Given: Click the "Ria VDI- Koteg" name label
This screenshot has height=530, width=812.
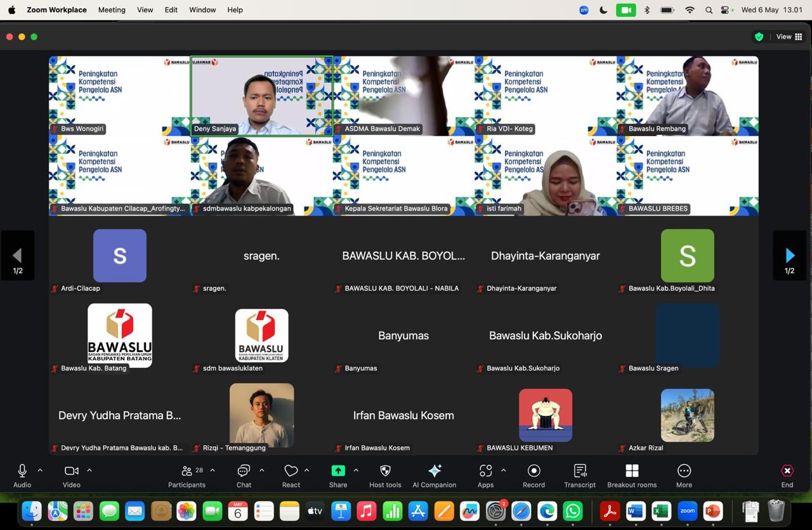Looking at the screenshot, I should (510, 129).
